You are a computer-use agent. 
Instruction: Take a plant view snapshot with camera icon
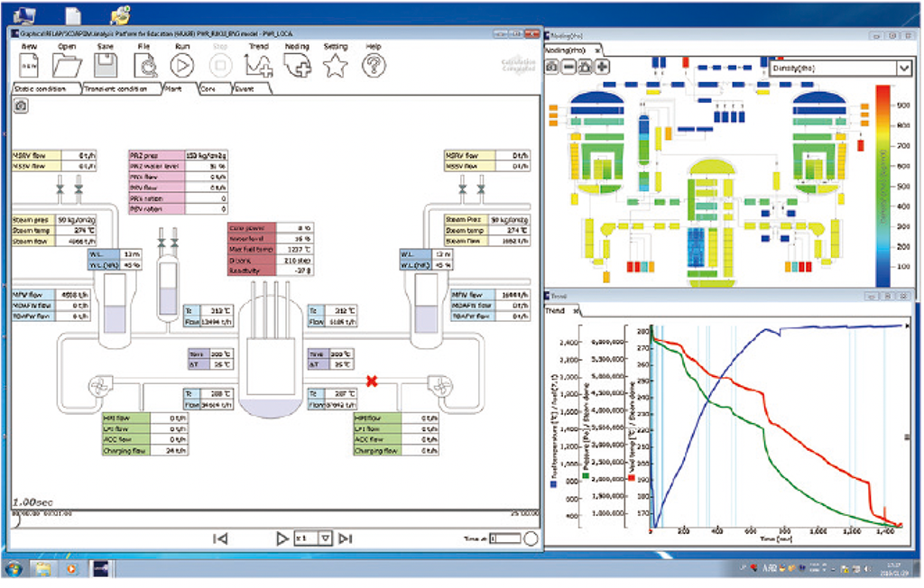[x=20, y=106]
